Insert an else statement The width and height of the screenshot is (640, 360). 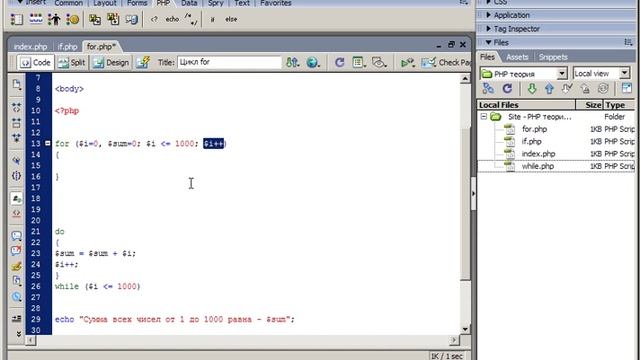[x=231, y=19]
